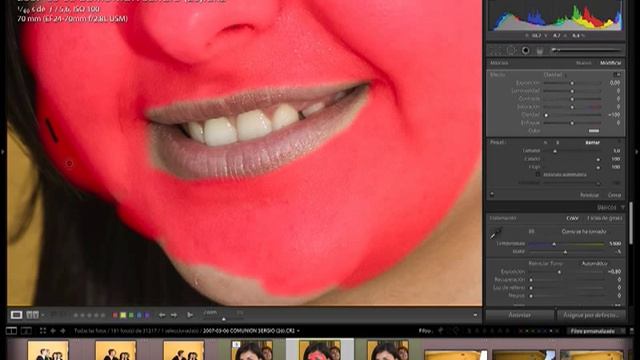Click Restaurar in brush panel
Image resolution: width=640 pixels, height=360 pixels.
coord(589,195)
